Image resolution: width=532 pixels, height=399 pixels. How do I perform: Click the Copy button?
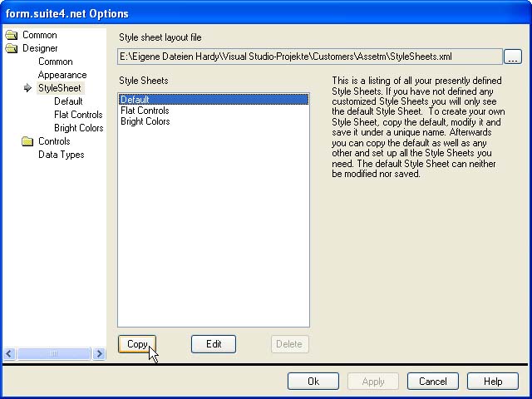coord(137,344)
